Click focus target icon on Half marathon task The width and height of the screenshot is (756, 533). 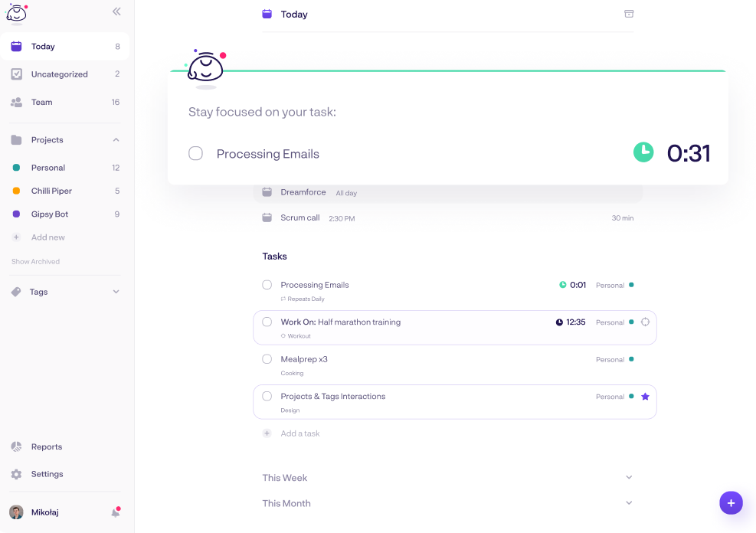(x=645, y=322)
